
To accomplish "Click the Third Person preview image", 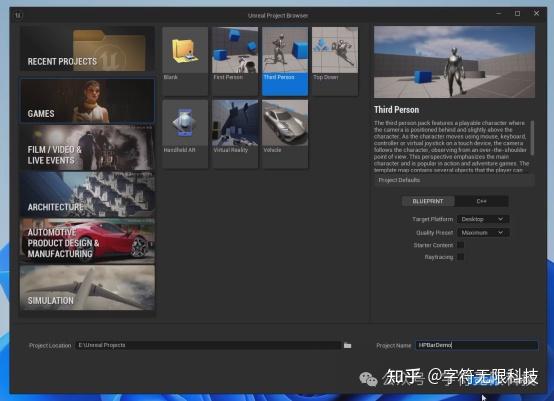I will [454, 62].
